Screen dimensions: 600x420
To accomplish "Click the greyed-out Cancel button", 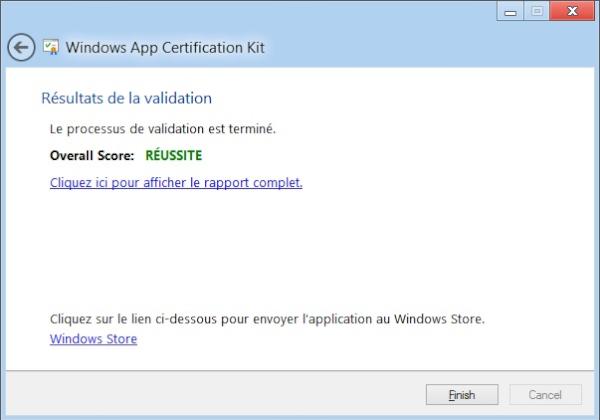I will coord(545,394).
